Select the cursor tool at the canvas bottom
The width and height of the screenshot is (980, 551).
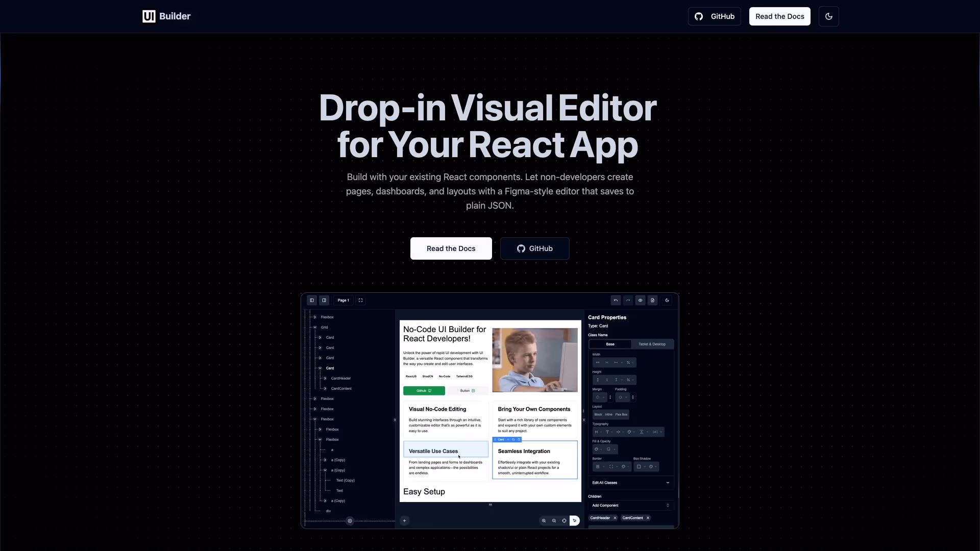click(574, 520)
